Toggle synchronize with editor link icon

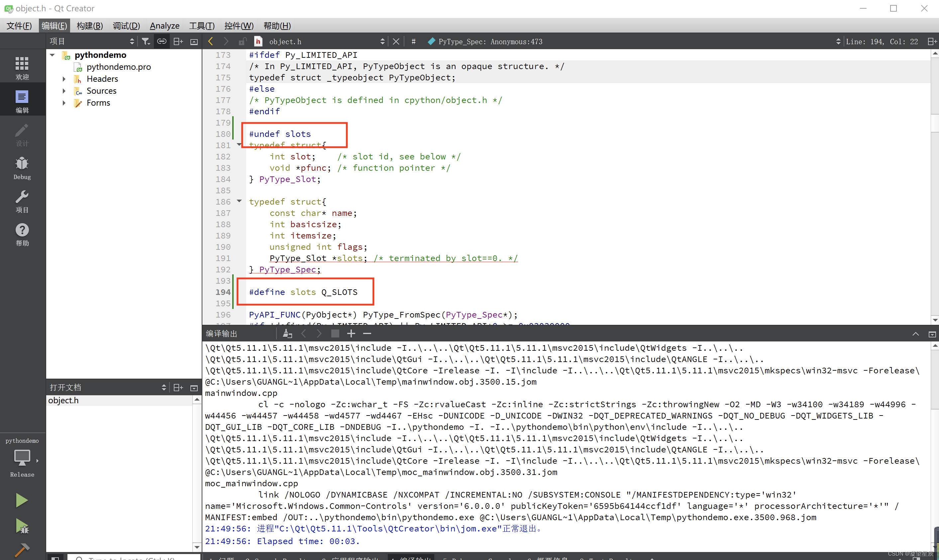click(161, 42)
